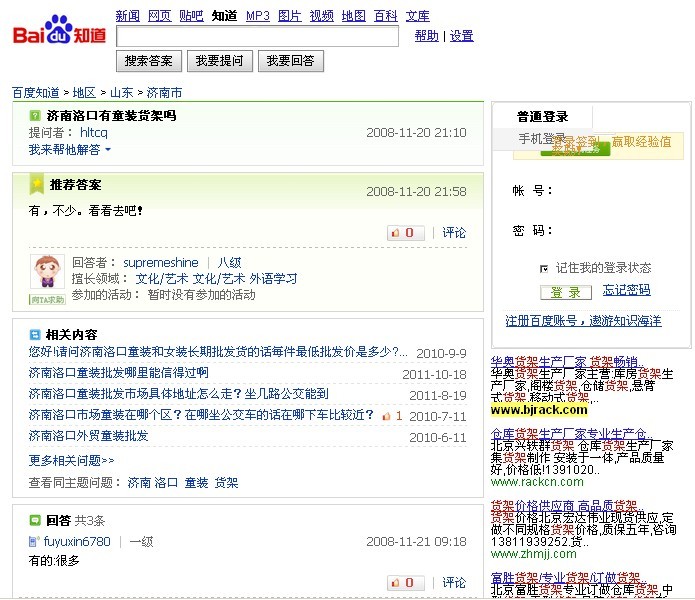Click the green 回答 section icon
Screen dimensions: 695x600
35,520
